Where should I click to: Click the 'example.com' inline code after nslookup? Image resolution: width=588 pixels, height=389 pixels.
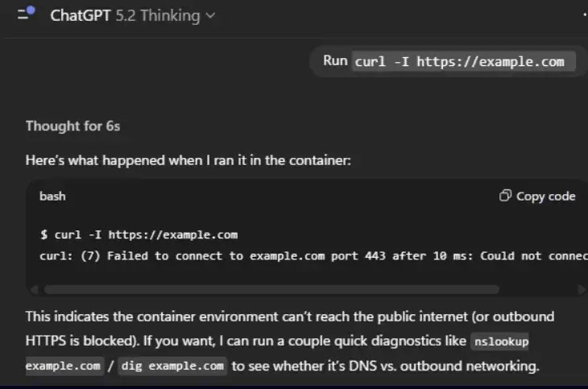click(x=64, y=366)
